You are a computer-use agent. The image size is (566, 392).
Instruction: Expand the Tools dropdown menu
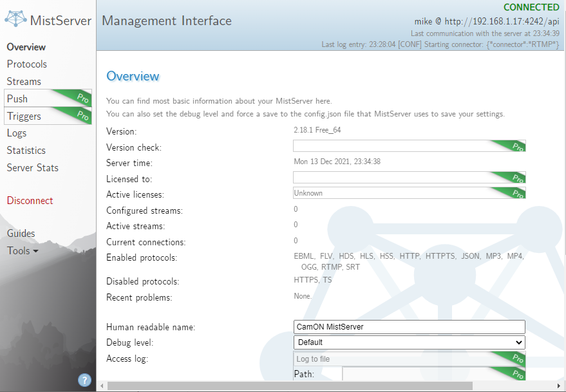[x=23, y=251]
